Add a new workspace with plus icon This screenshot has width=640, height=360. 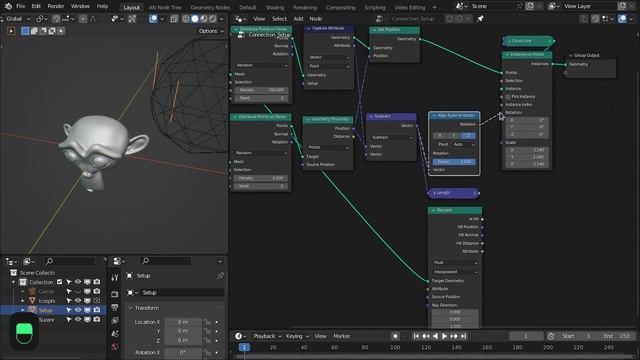click(x=434, y=7)
